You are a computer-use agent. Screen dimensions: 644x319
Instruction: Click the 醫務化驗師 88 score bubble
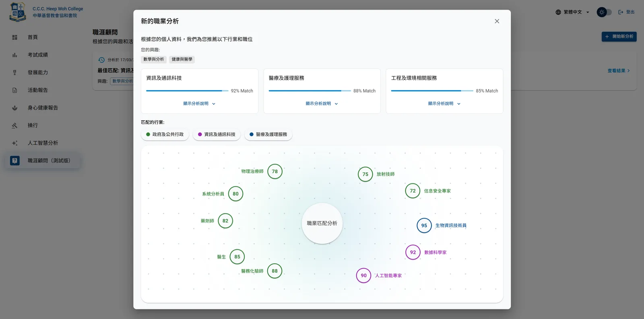[275, 271]
